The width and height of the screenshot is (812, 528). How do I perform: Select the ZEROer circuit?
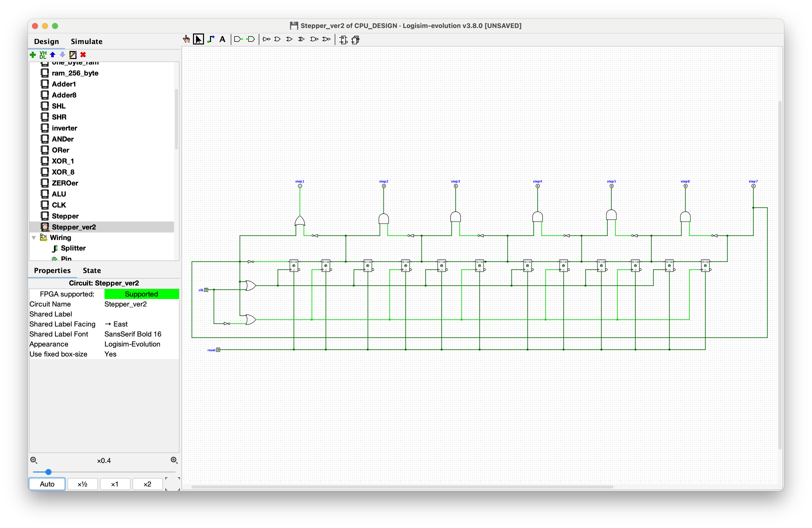pos(65,183)
